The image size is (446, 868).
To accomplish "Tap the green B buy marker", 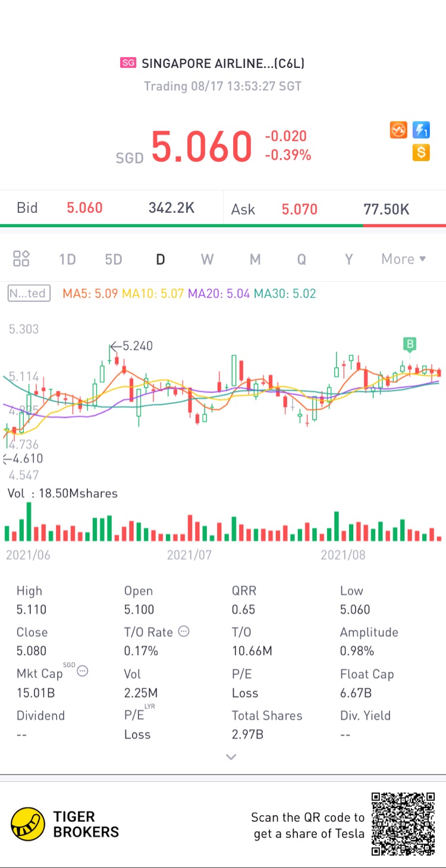I will tap(409, 344).
